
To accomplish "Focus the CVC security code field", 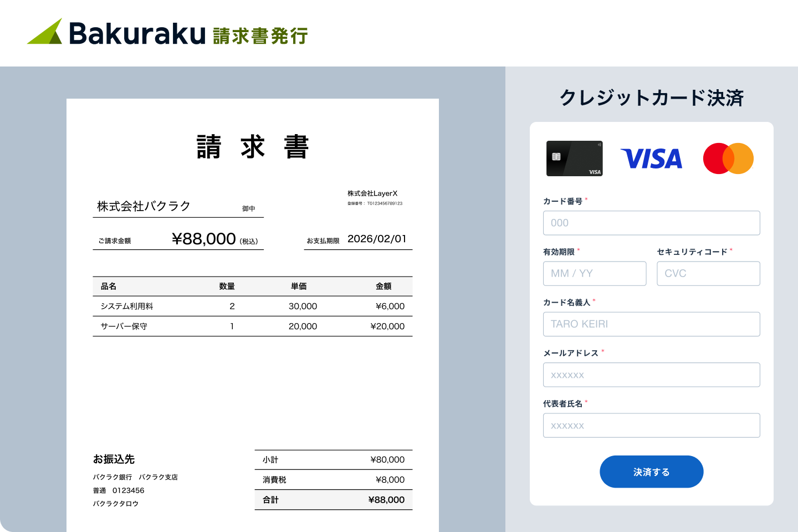I will pos(708,273).
